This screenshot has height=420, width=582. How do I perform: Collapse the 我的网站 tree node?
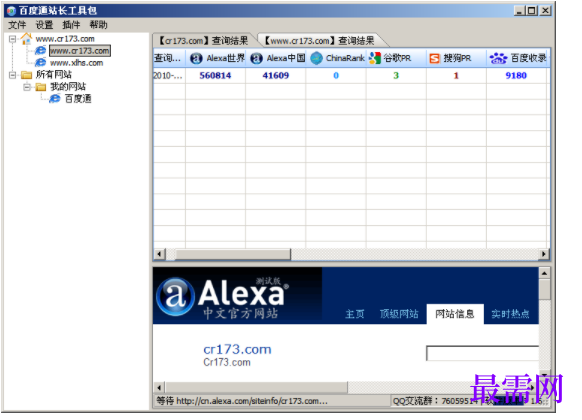(x=27, y=87)
